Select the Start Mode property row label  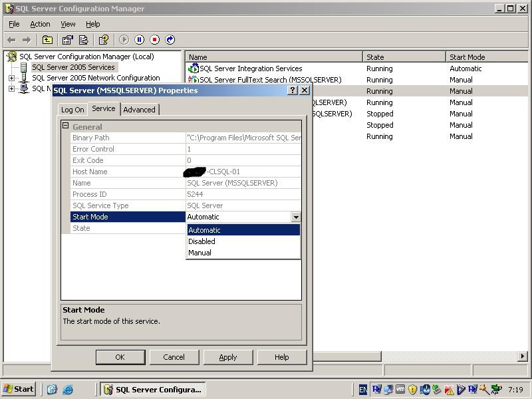coord(128,217)
